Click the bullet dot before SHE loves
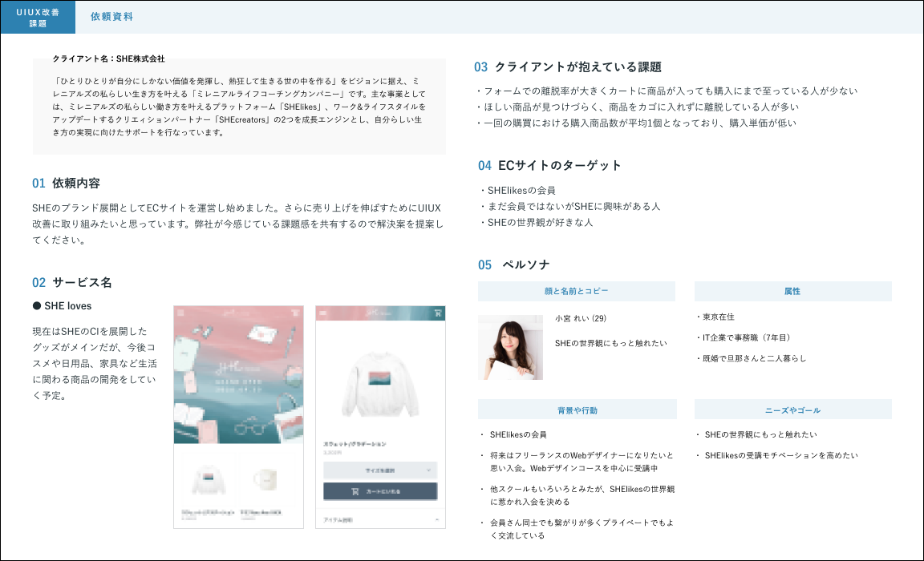The width and height of the screenshot is (924, 561). 36,306
